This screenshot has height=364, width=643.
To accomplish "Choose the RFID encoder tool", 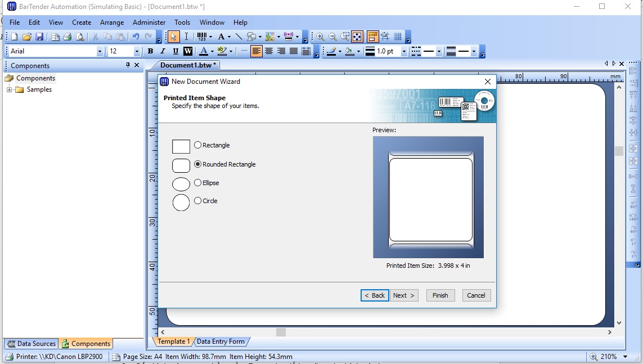I will click(289, 37).
